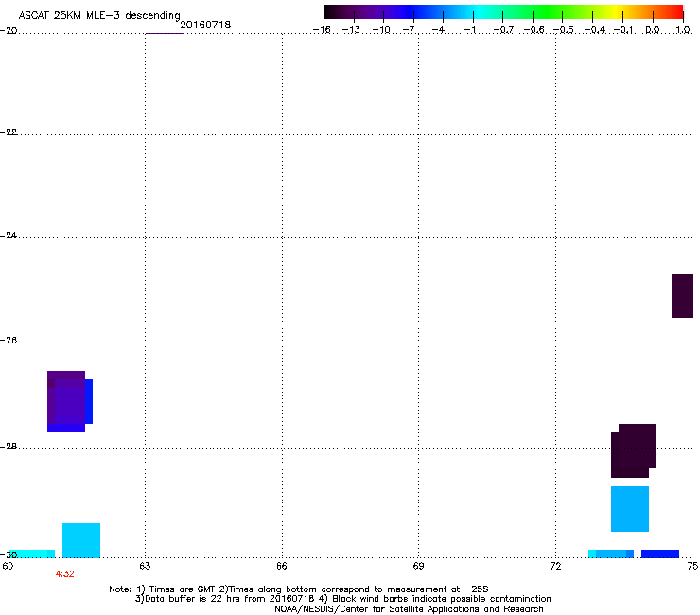Click the -13 label on the color bar
The width and height of the screenshot is (700, 615).
coord(351,30)
